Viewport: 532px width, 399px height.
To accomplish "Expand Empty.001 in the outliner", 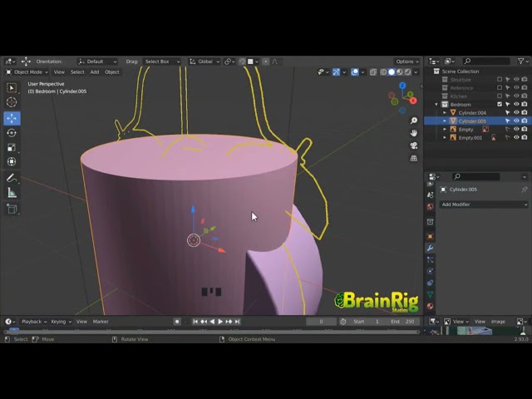I will [445, 137].
